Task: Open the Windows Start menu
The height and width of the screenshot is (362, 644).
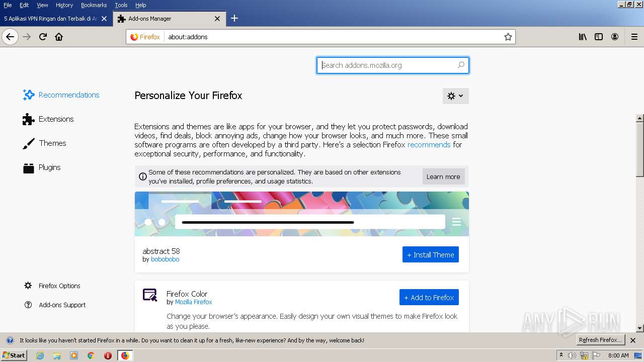Action: (14, 355)
